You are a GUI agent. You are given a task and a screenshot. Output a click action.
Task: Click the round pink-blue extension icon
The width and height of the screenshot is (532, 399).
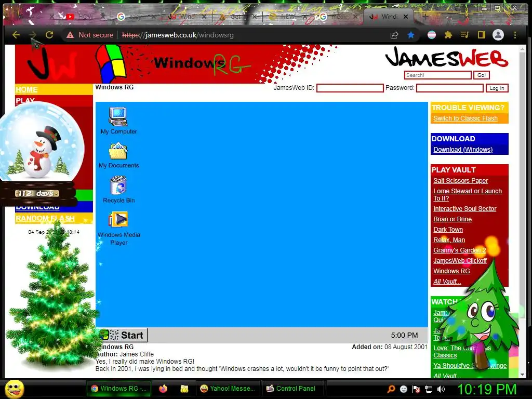click(x=432, y=35)
